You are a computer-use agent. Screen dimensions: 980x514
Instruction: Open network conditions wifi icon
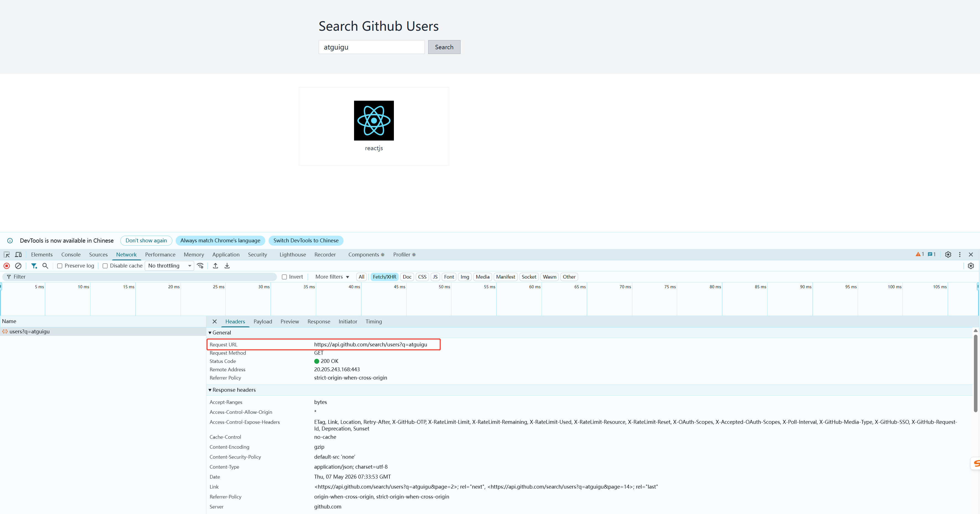coord(200,266)
